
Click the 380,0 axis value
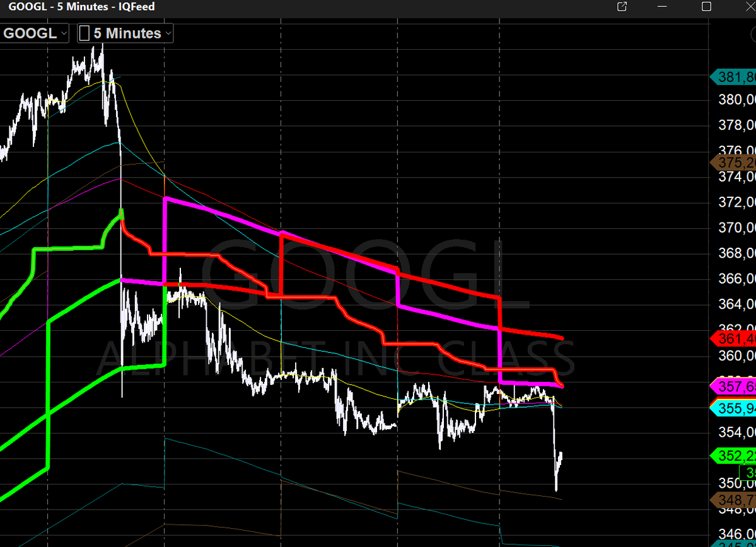pyautogui.click(x=736, y=100)
